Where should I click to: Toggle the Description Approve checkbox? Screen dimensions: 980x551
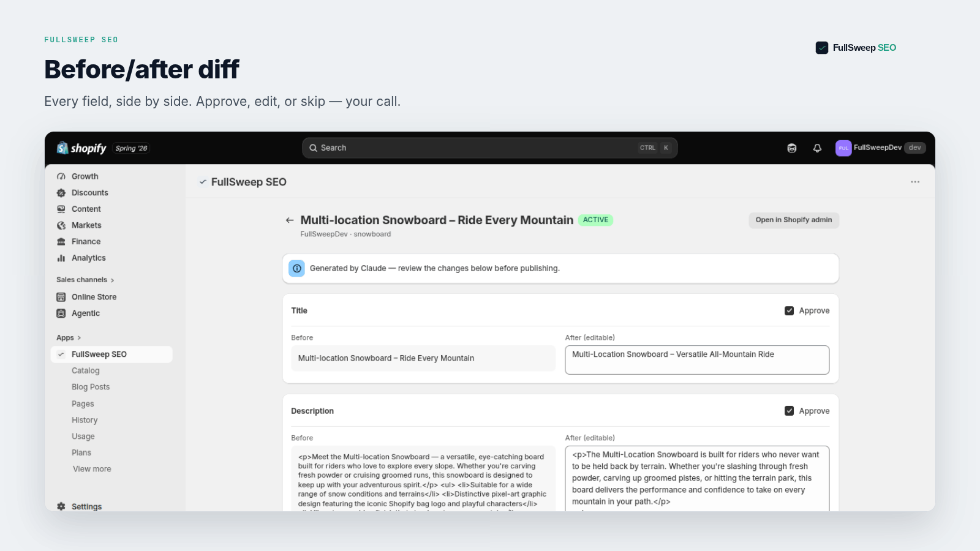tap(790, 411)
